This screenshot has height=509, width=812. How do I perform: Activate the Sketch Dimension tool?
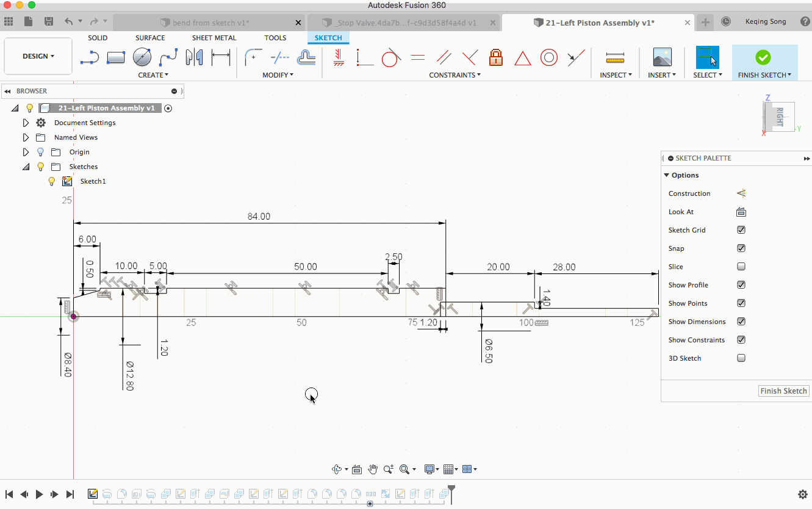click(x=220, y=58)
